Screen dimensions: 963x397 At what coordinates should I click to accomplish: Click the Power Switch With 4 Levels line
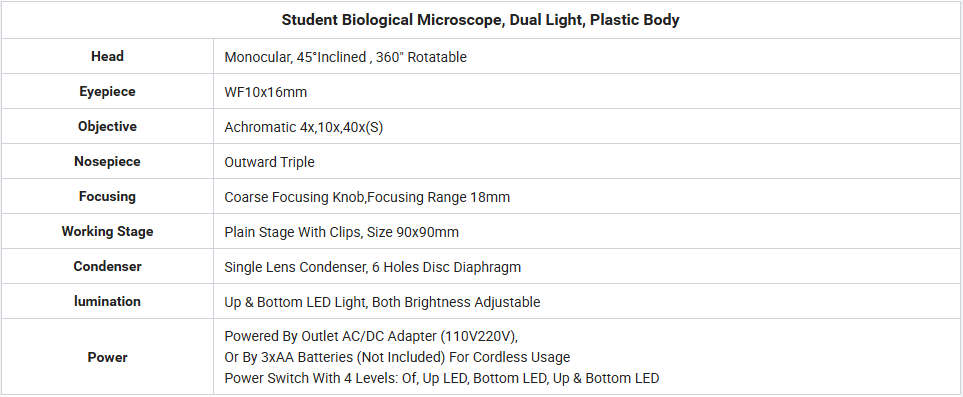pos(442,378)
